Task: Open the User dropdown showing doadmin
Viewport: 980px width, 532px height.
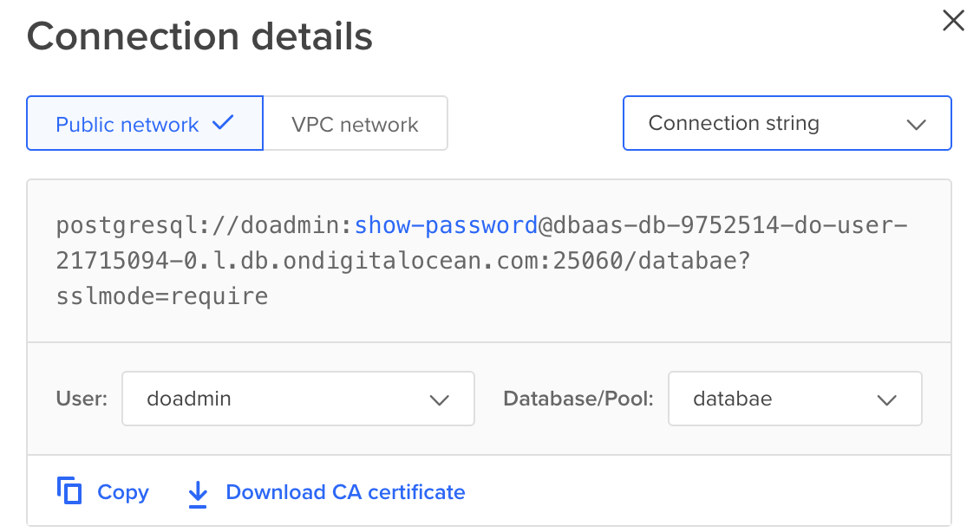Action: (x=298, y=399)
